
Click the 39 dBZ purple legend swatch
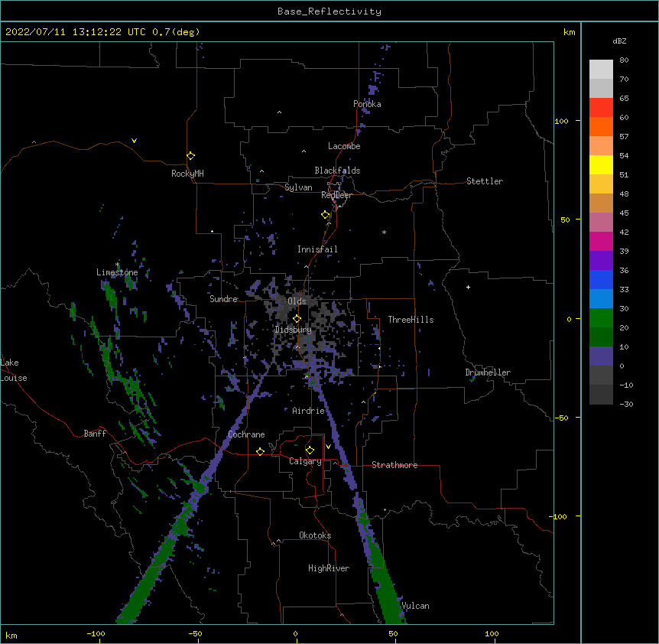coord(601,261)
